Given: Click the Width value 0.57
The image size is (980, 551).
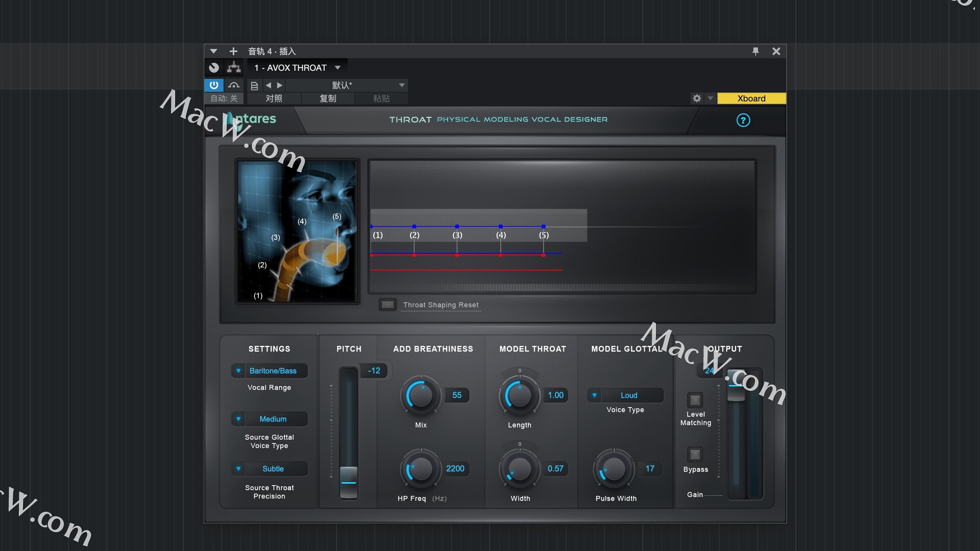Looking at the screenshot, I should point(556,469).
